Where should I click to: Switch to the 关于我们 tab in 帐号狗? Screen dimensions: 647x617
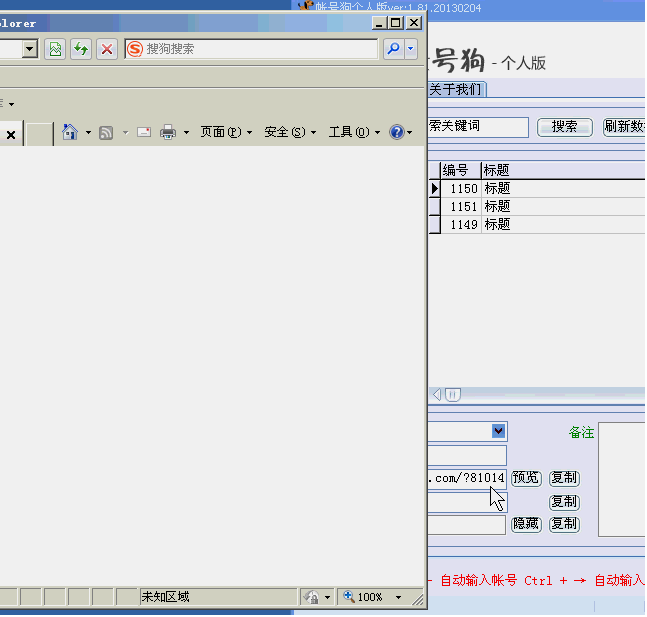(456, 89)
